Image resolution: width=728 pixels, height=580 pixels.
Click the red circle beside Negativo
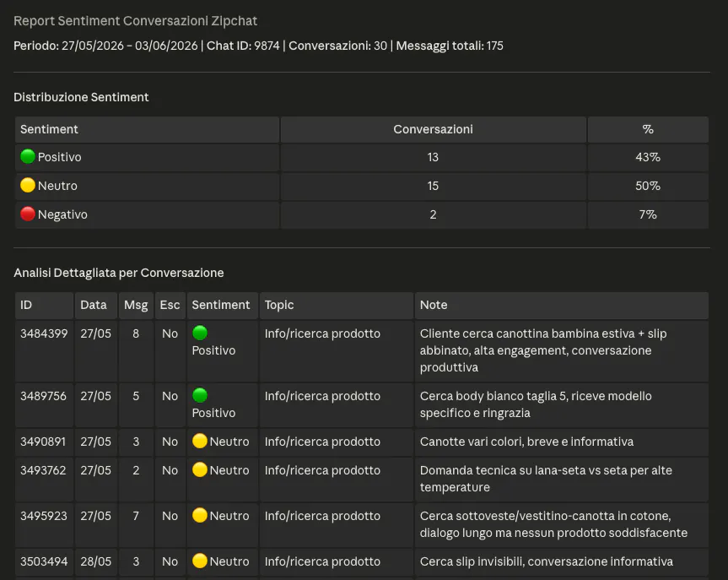(x=28, y=214)
